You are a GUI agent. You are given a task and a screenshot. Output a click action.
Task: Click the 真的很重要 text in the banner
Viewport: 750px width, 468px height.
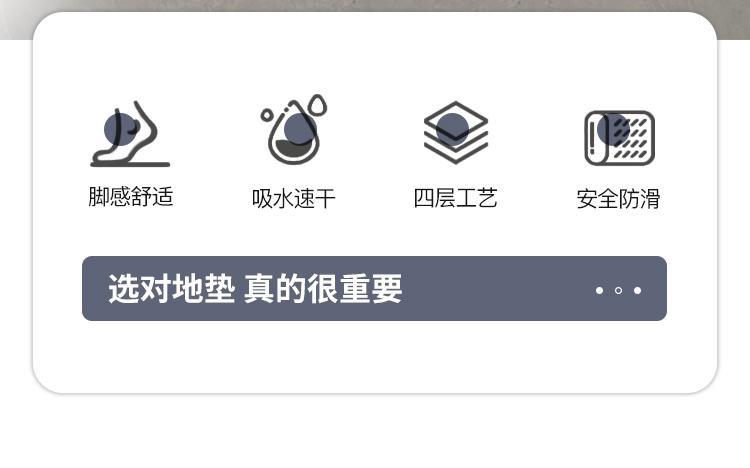[x=323, y=289]
